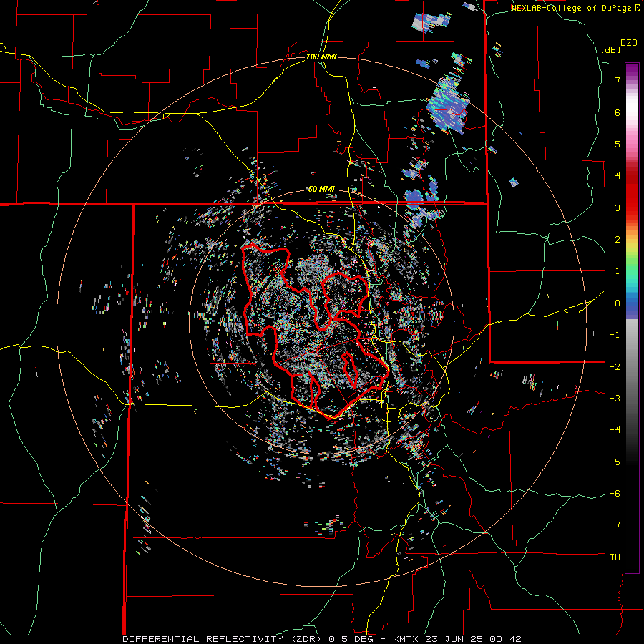Select the -5 value on the color scale
Image resolution: width=644 pixels, height=644 pixels.
(615, 462)
